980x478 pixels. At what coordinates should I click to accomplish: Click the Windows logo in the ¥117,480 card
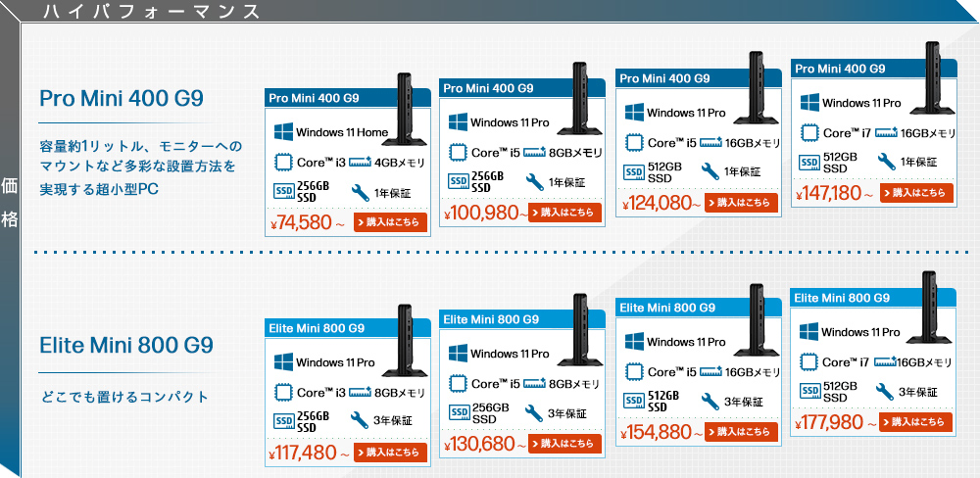click(x=284, y=362)
